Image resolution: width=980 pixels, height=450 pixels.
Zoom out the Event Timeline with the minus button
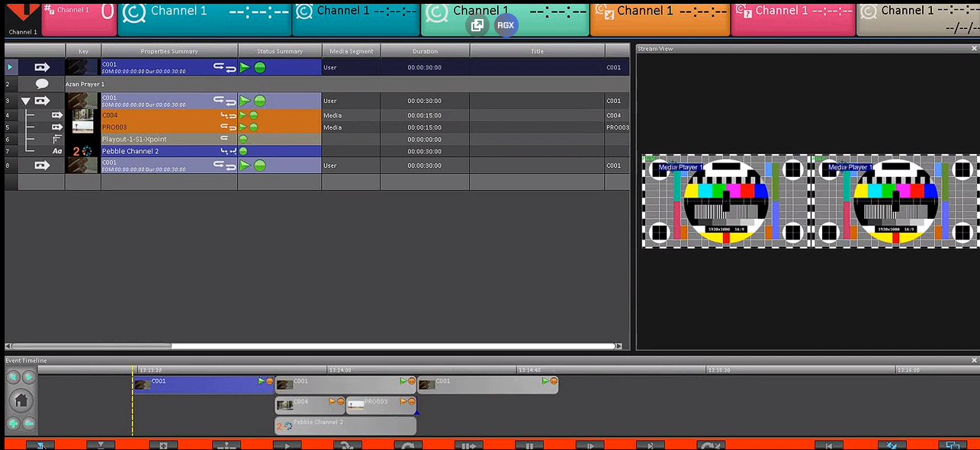tap(29, 423)
